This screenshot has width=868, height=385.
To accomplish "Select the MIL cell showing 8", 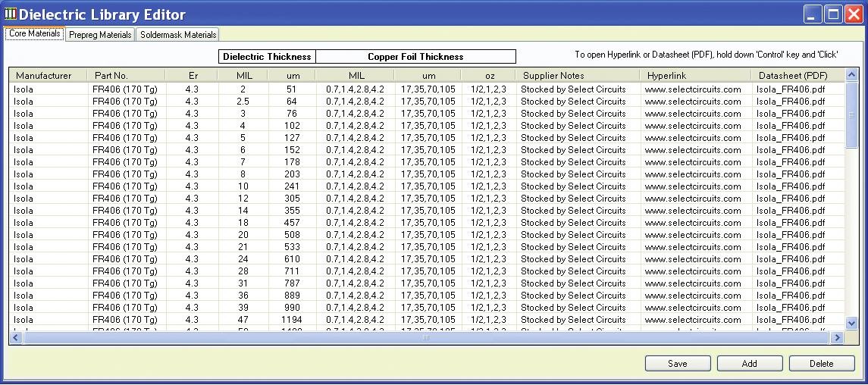I will pos(243,174).
